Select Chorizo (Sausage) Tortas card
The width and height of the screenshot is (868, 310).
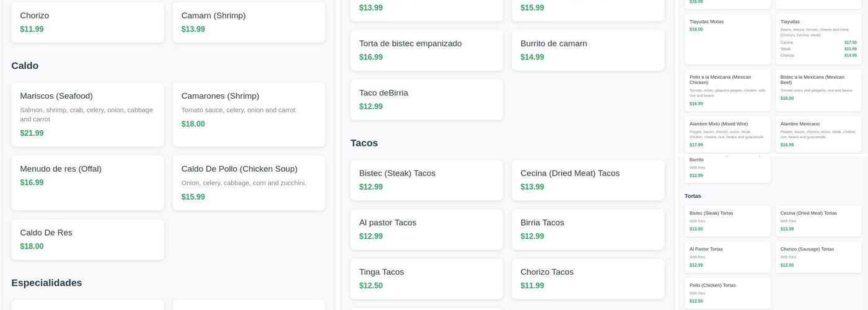tap(818, 257)
